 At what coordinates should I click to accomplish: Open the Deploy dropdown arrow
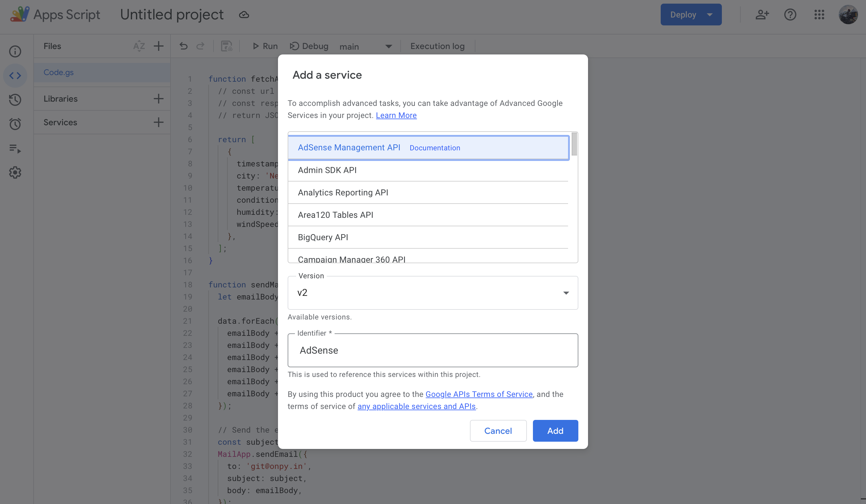point(710,15)
